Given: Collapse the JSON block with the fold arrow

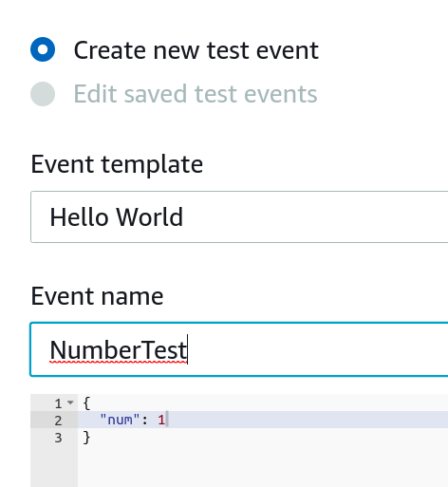Looking at the screenshot, I should 70,403.
